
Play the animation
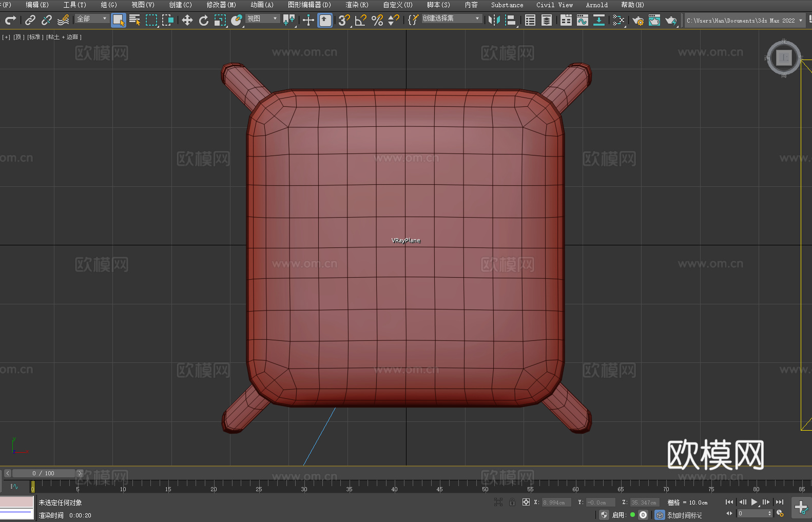pyautogui.click(x=754, y=502)
